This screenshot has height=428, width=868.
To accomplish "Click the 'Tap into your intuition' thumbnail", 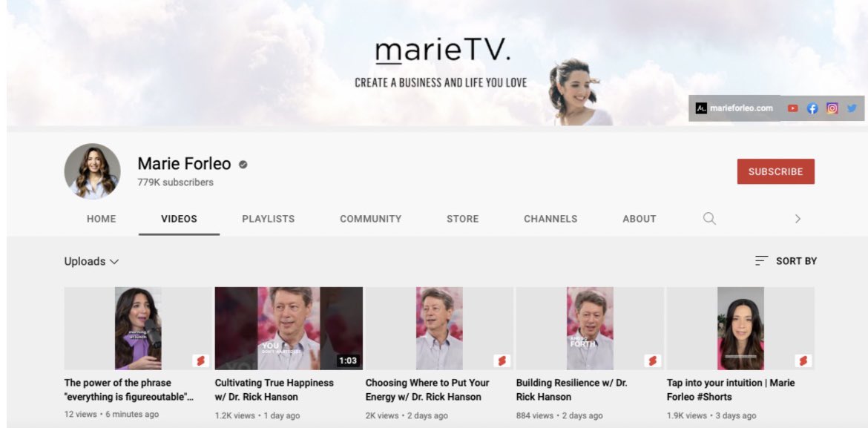I will point(740,329).
